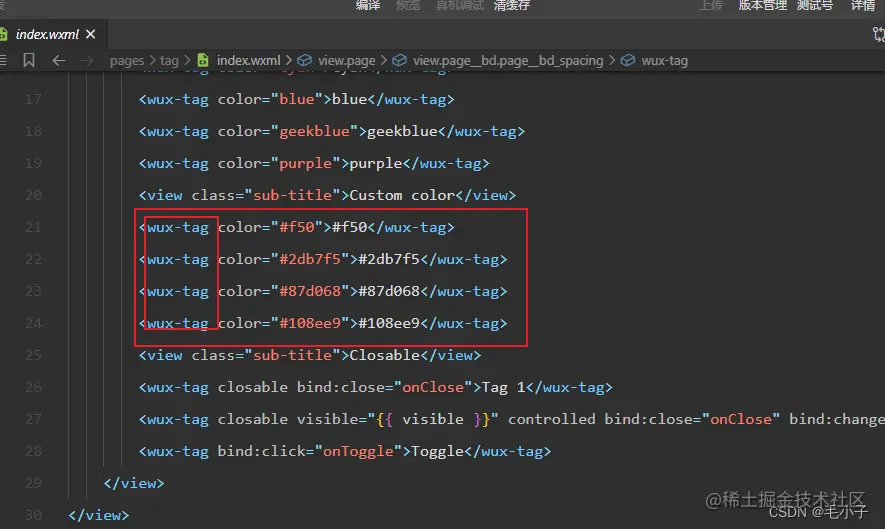Open the index.wxml breadcrumb item

248,60
